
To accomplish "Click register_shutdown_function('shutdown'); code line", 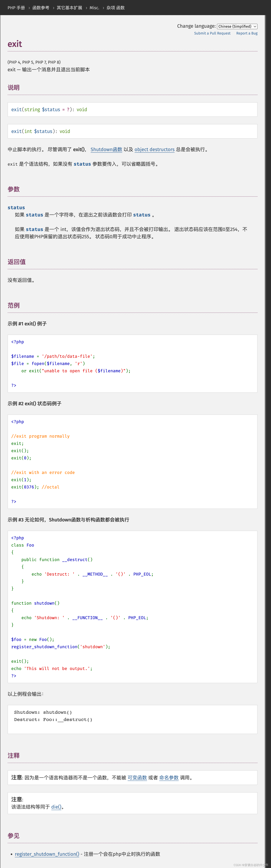I will tap(61, 647).
